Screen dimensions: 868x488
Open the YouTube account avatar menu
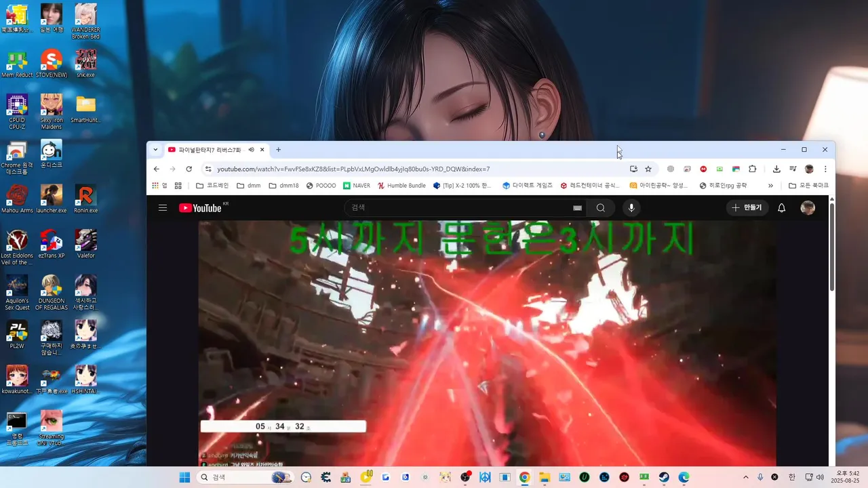click(x=808, y=208)
